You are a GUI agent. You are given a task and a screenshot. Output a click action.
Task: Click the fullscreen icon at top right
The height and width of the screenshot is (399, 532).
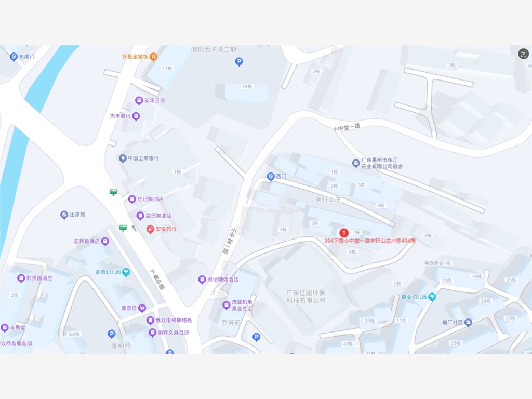click(x=523, y=54)
